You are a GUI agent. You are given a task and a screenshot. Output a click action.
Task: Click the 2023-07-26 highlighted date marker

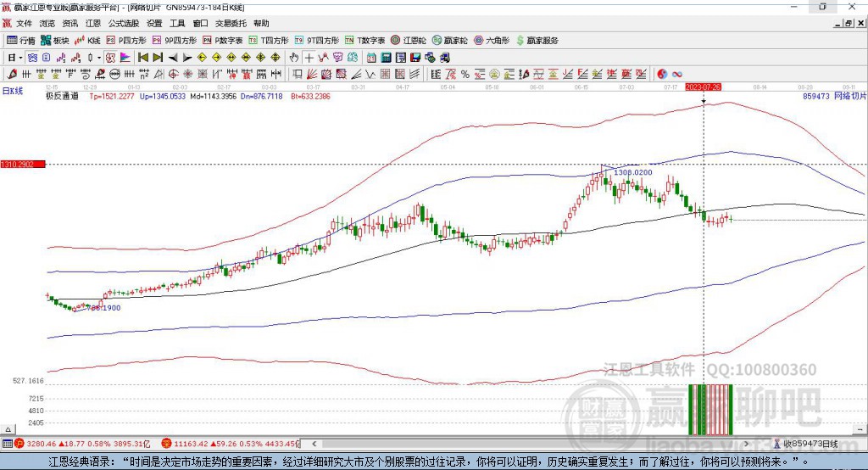(703, 87)
